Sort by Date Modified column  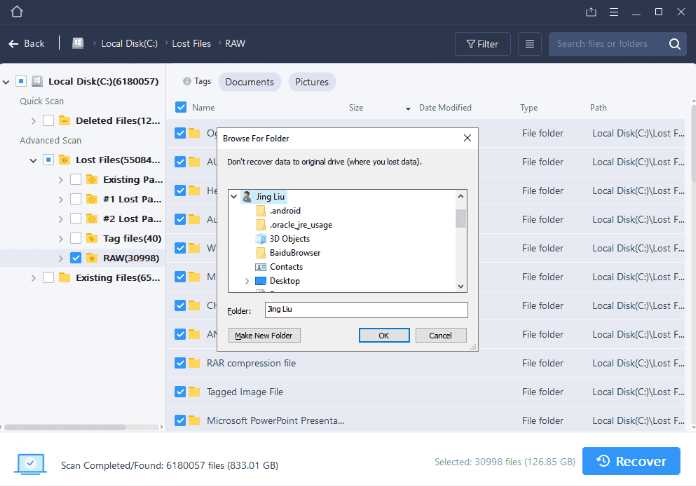[445, 108]
